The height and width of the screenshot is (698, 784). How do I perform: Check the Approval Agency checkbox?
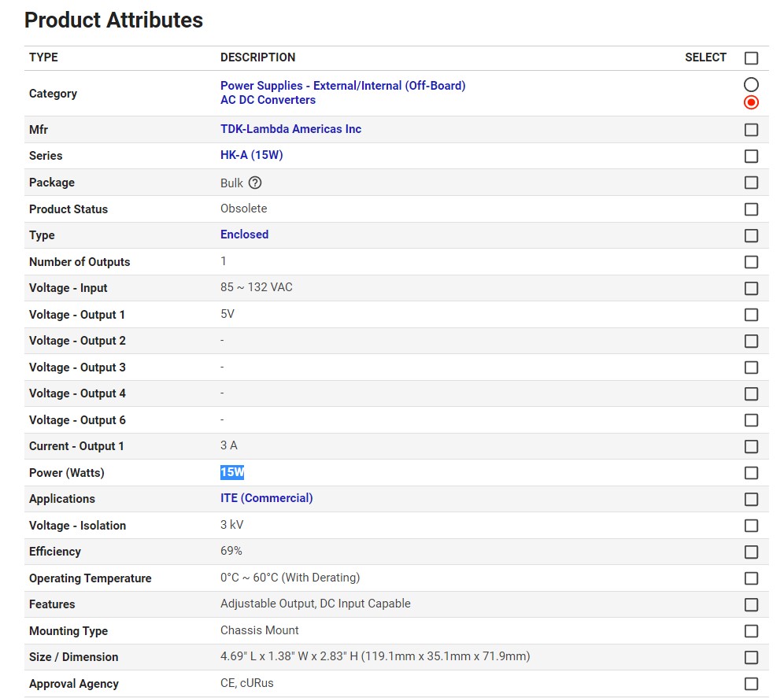(751, 684)
